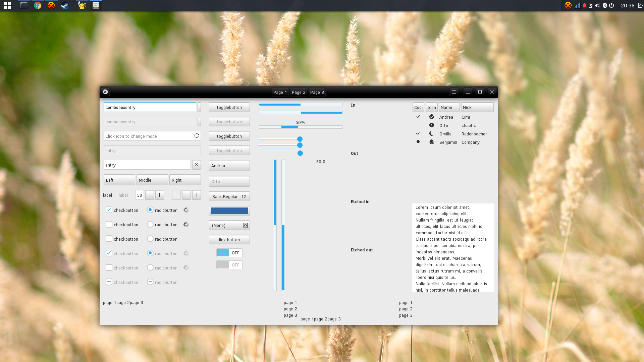Select the widget factory window in the taskbar
This screenshot has height=362, width=644.
tap(96, 5)
